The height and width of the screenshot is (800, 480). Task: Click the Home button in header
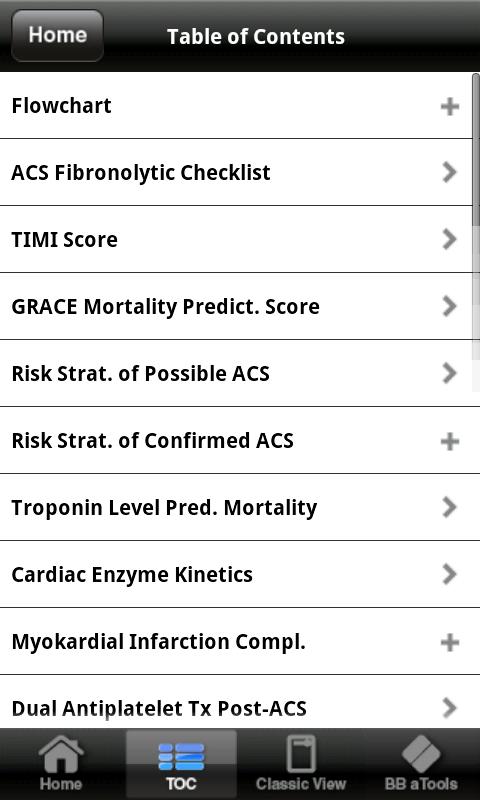coord(57,35)
